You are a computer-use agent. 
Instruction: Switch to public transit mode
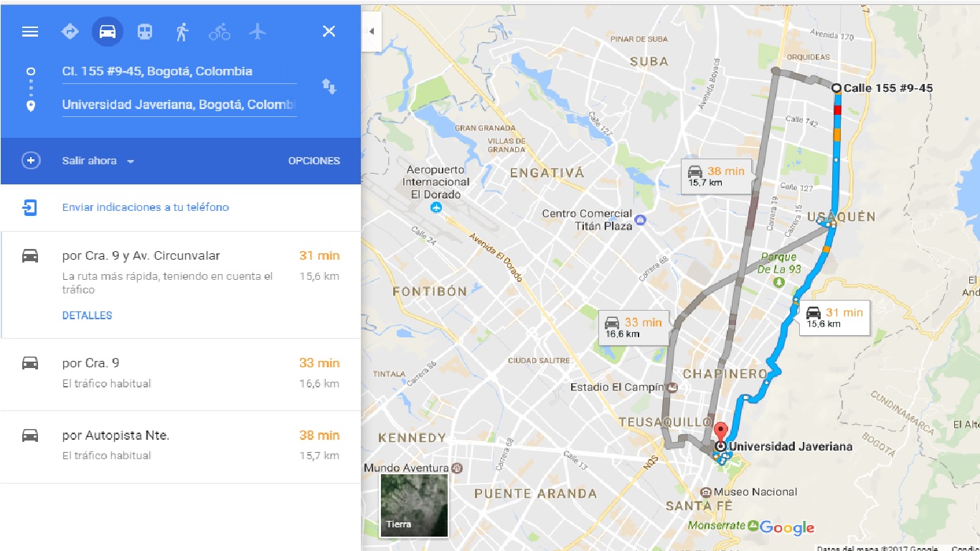(x=145, y=32)
